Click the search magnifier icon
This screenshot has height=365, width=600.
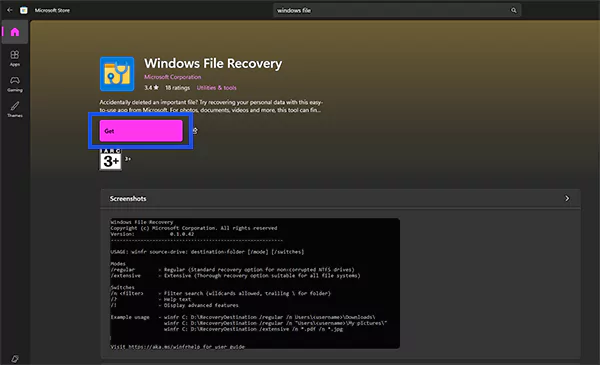click(x=514, y=10)
